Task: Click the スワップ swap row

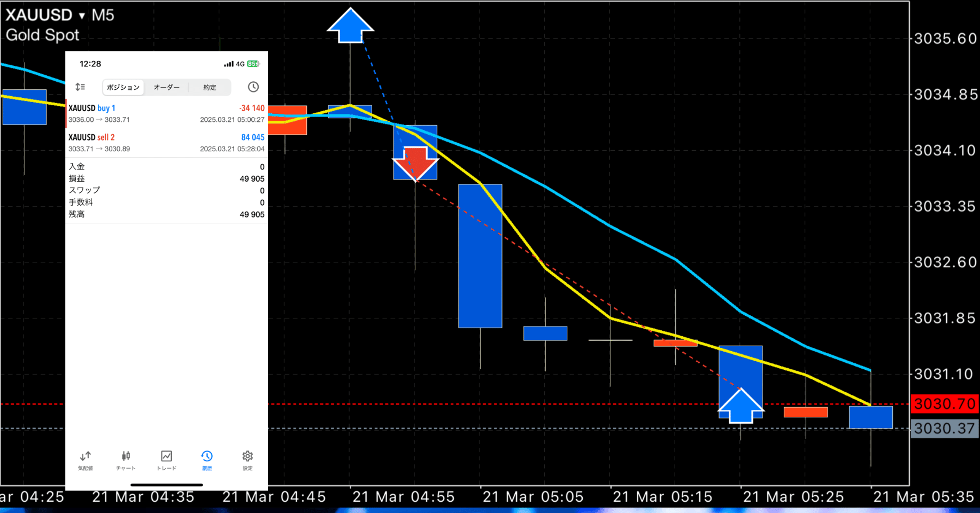Action: (x=166, y=190)
